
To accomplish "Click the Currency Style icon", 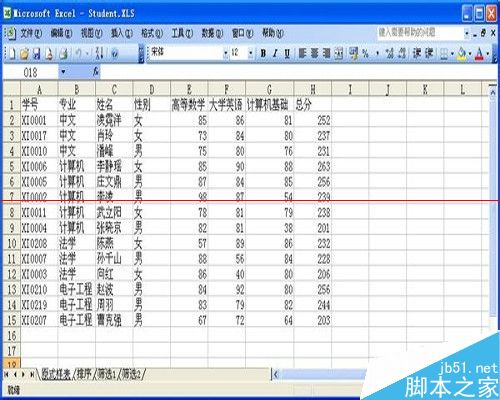I will pos(353,53).
